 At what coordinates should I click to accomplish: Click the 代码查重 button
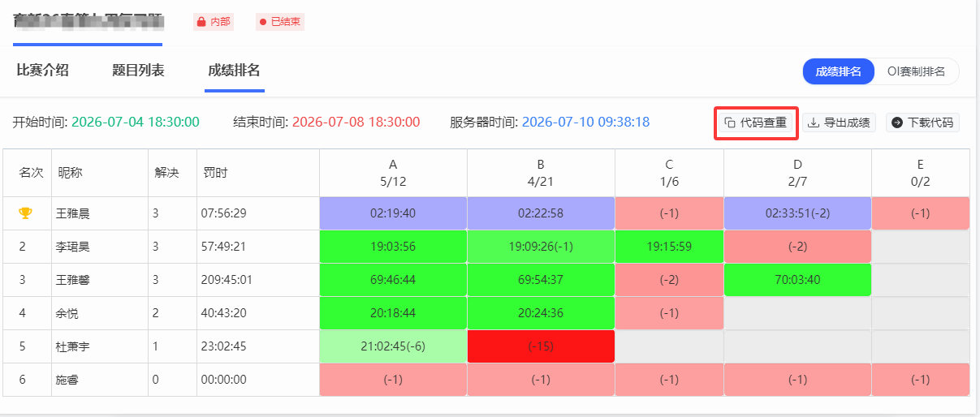click(x=756, y=123)
